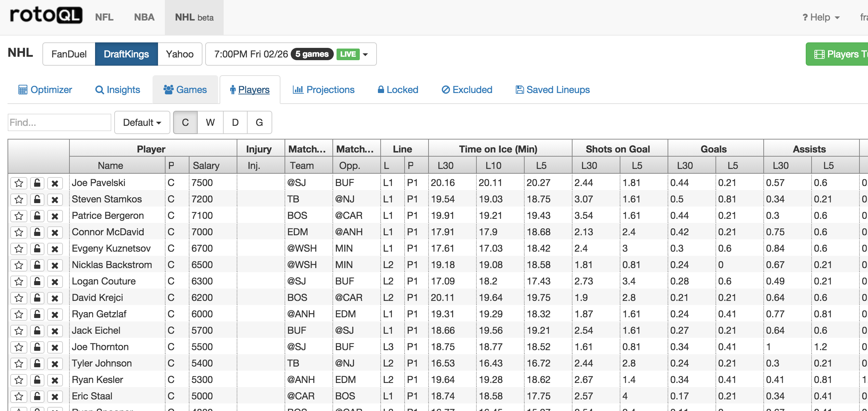This screenshot has height=411, width=868.
Task: Open the Default sort dropdown
Action: 142,122
